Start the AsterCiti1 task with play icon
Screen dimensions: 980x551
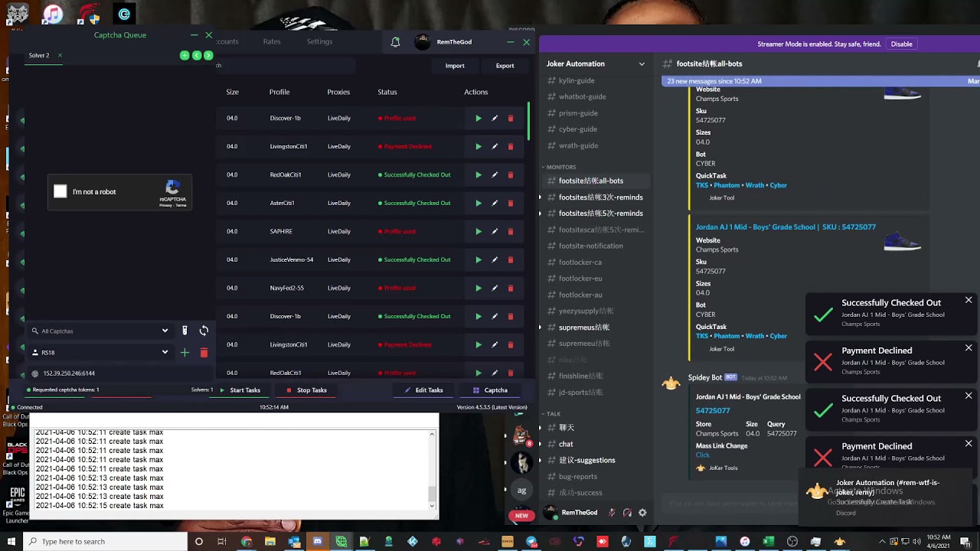(x=479, y=203)
